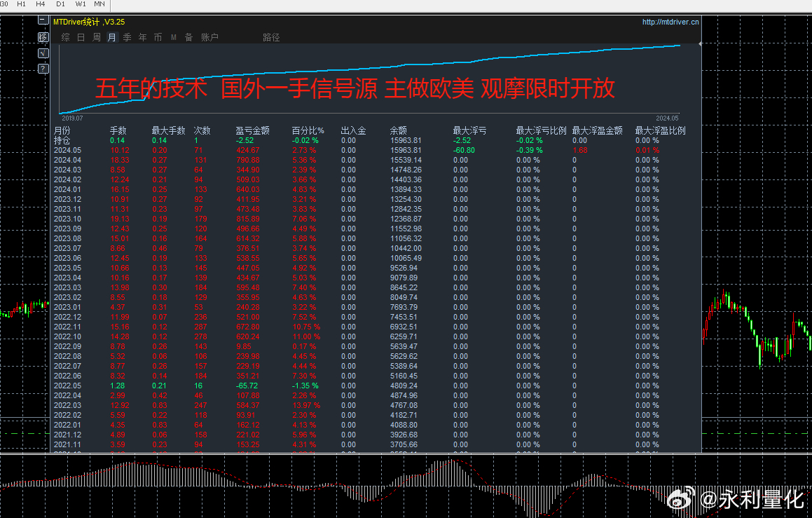This screenshot has height=518, width=812.
Task: Click the 最大浮亏 column header
Action: (x=469, y=130)
